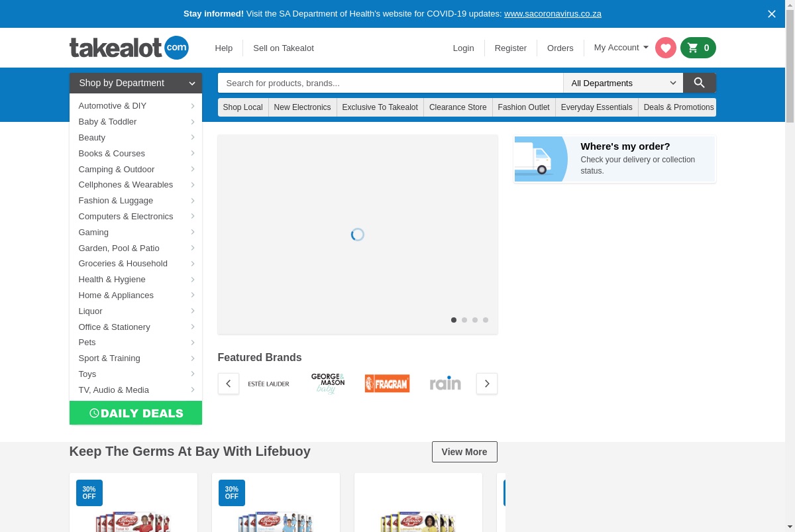Go to takealot.com logo home
Image resolution: width=795 pixels, height=532 pixels.
click(129, 48)
